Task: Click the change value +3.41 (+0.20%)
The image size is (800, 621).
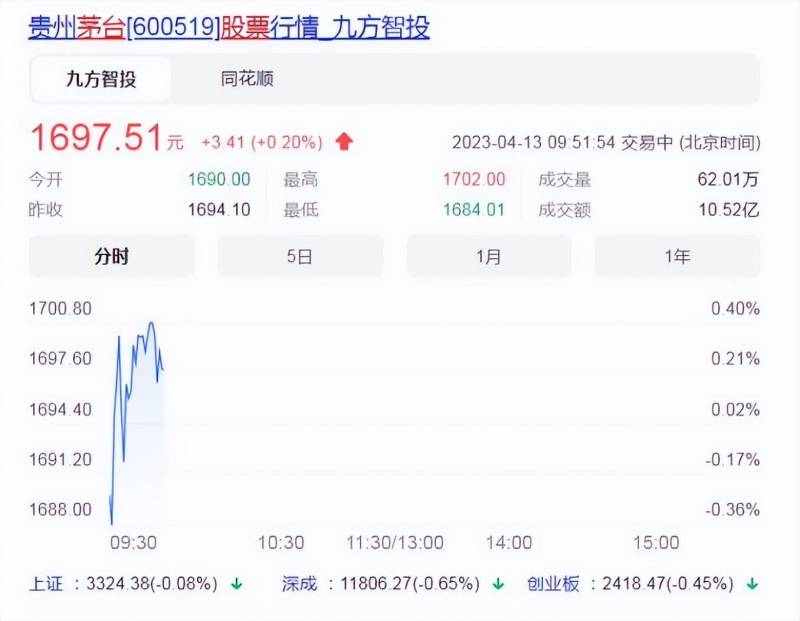Action: 262,142
